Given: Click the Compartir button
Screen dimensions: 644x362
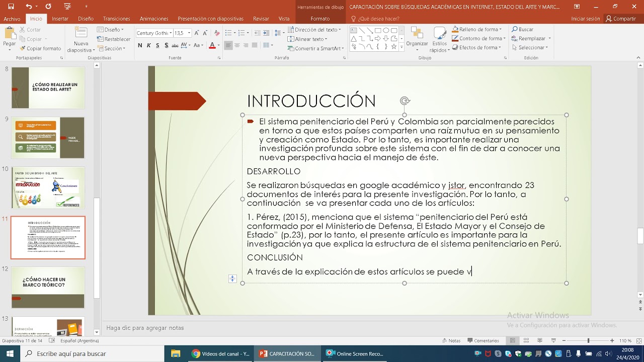Looking at the screenshot, I should pos(621,19).
